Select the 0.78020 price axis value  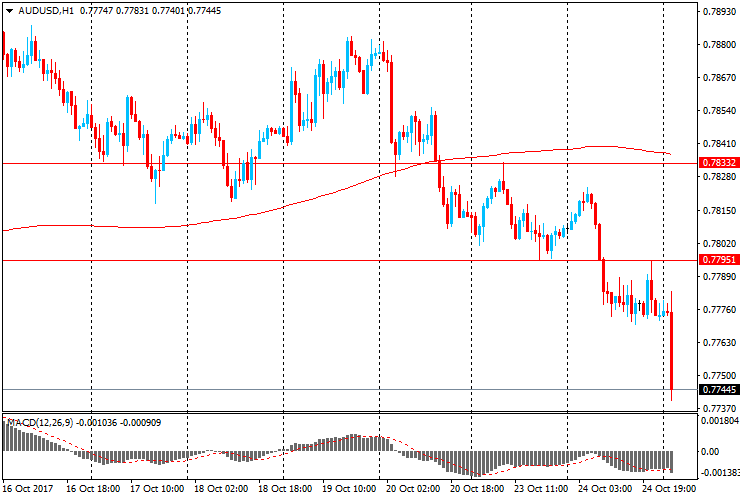pyautogui.click(x=719, y=244)
